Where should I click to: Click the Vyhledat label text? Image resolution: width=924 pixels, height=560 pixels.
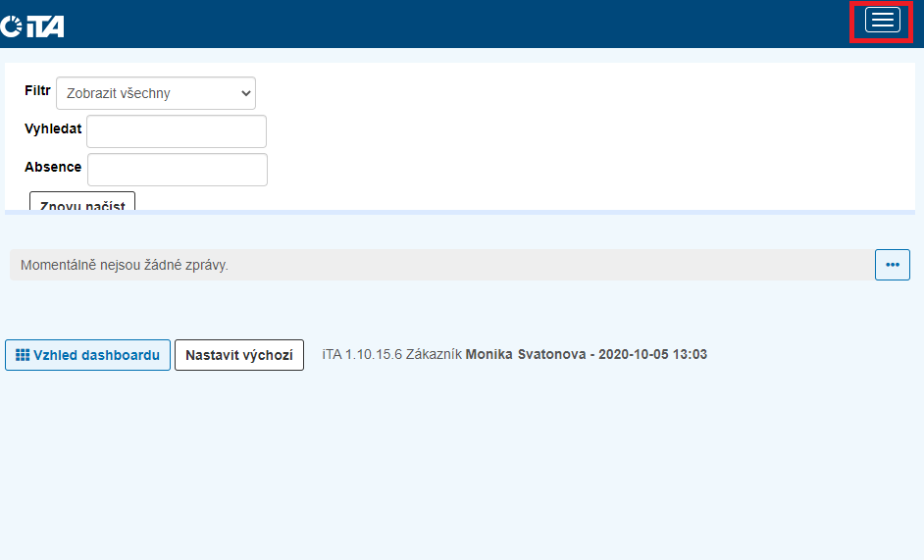point(53,128)
